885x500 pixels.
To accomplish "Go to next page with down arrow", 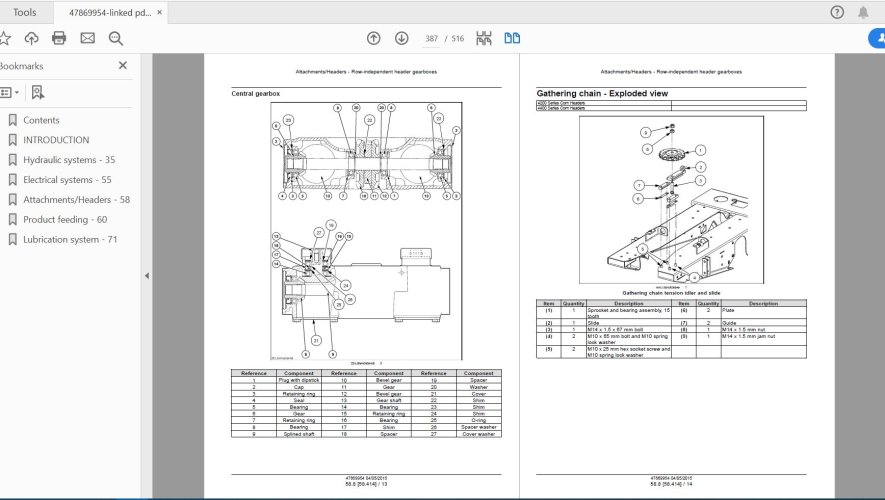I will pyautogui.click(x=401, y=38).
